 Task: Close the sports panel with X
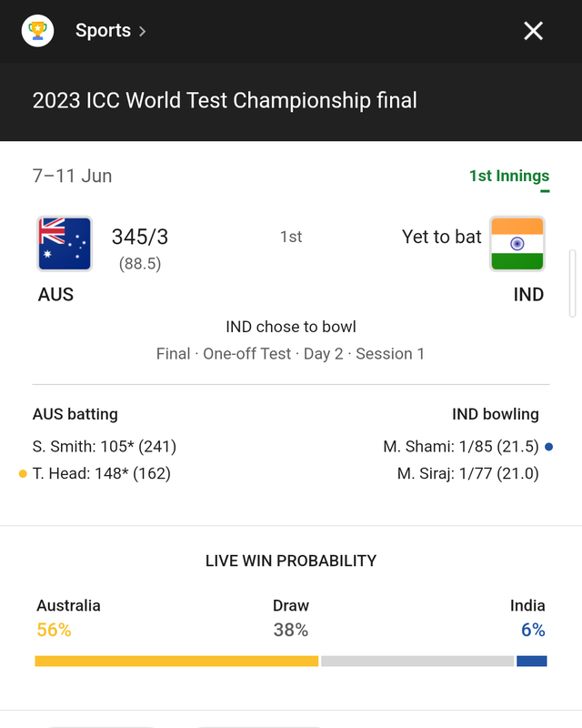pos(533,31)
